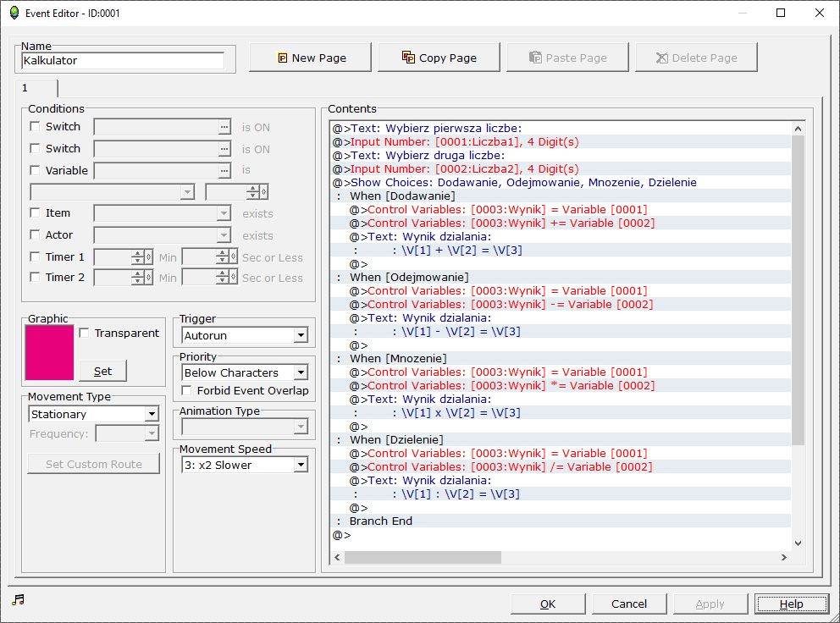The height and width of the screenshot is (623, 840).
Task: Click the magenta graphic preview swatch
Action: pyautogui.click(x=49, y=353)
